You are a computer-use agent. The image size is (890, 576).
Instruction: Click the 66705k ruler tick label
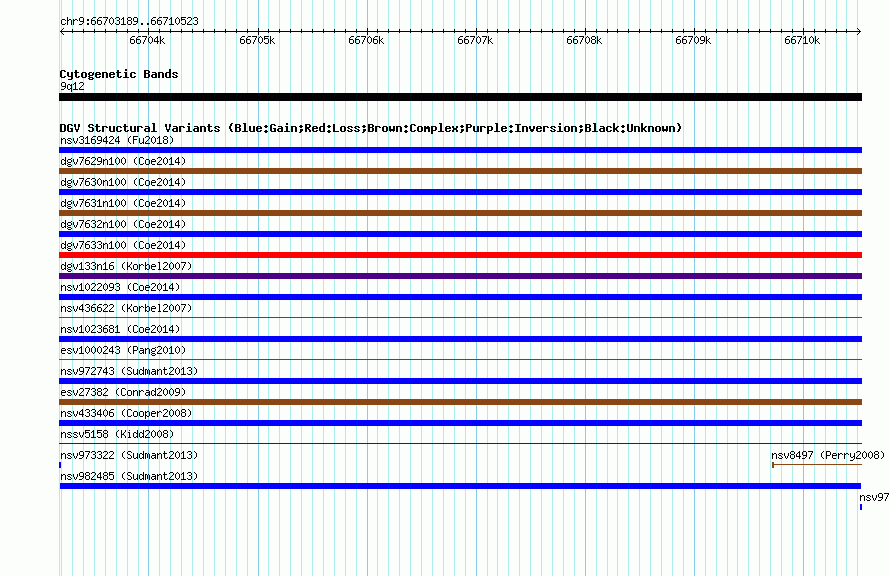257,40
